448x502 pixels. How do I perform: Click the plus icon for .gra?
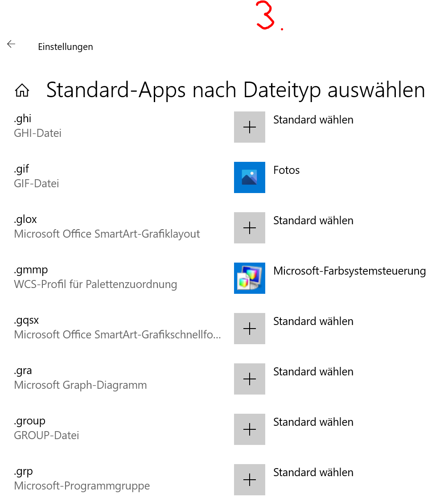point(250,379)
